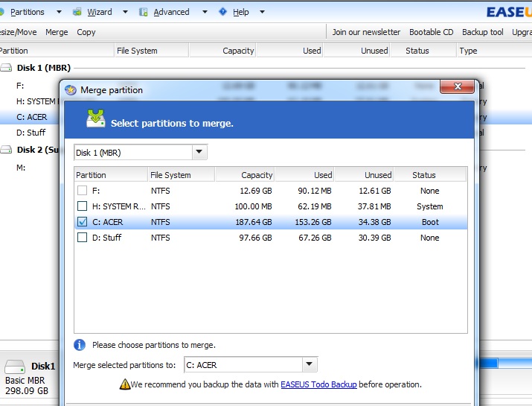The height and width of the screenshot is (406, 532).
Task: Open the Merge selected partitions to dropdown
Action: (309, 364)
